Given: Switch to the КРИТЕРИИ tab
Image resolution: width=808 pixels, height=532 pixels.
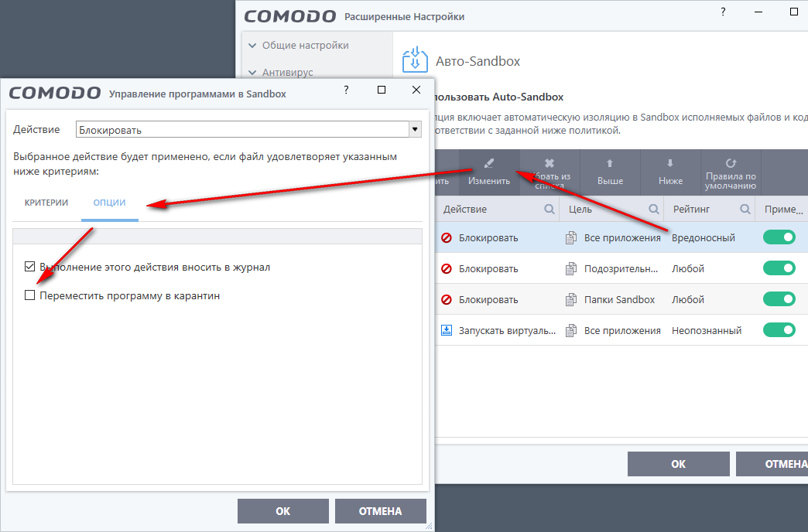Looking at the screenshot, I should click(46, 203).
